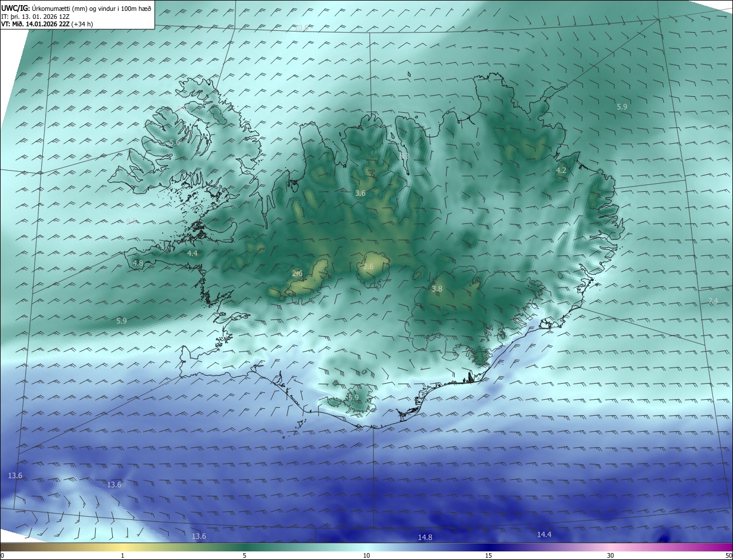Screen dimensions: 733x560
Task: Click the 4.4 value on the map
Action: click(x=192, y=253)
